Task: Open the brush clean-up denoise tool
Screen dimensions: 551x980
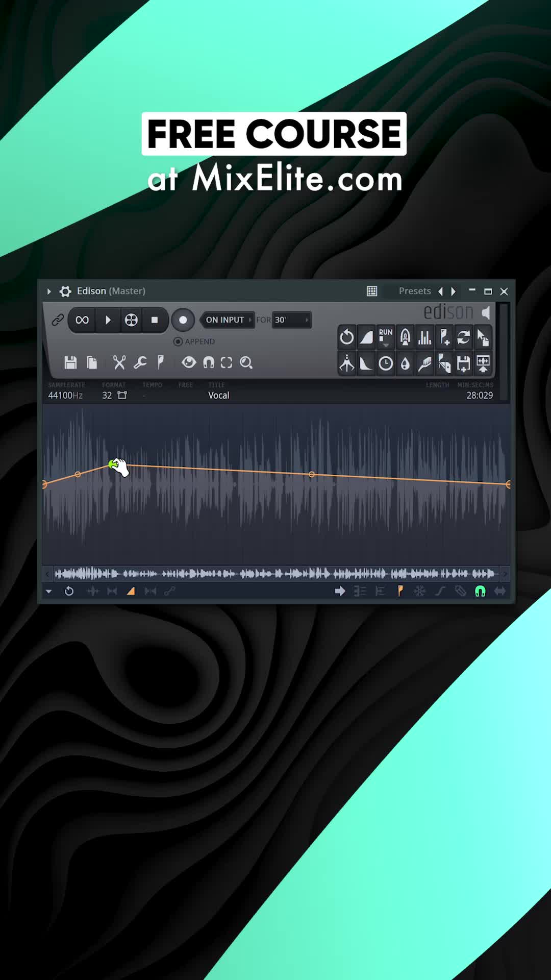Action: pyautogui.click(x=424, y=364)
